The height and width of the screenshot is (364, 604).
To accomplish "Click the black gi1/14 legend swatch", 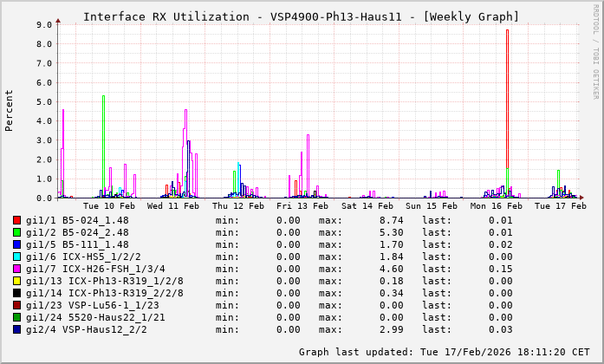I will pyautogui.click(x=17, y=293).
